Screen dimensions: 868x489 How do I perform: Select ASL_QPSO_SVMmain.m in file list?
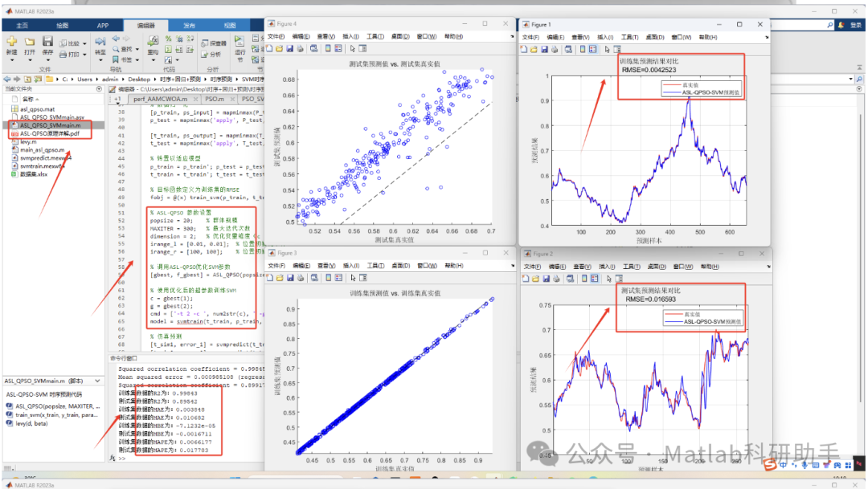(x=50, y=125)
